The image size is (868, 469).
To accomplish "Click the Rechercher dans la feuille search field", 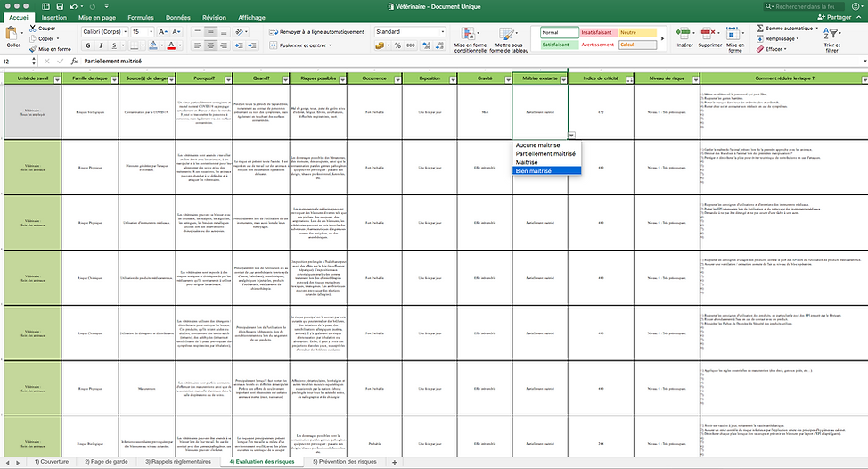I will (805, 6).
